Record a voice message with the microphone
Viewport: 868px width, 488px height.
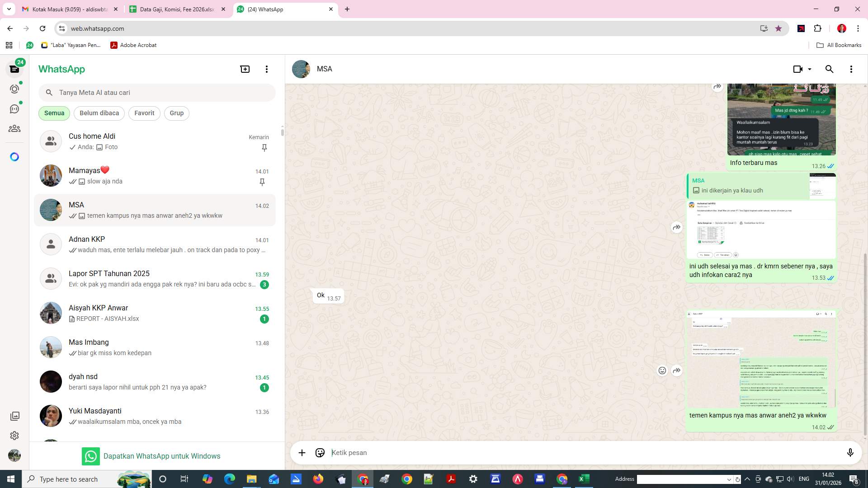pos(850,452)
